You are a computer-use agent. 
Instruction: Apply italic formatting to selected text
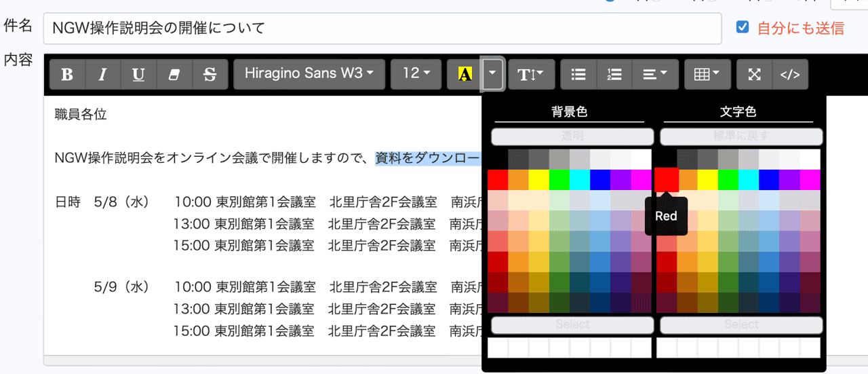pos(103,75)
